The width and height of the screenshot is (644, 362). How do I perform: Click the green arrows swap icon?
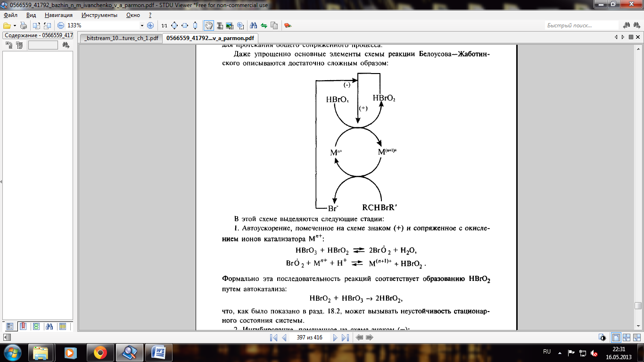[264, 25]
